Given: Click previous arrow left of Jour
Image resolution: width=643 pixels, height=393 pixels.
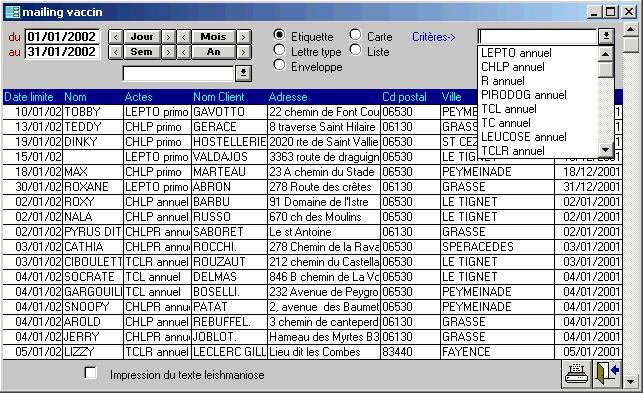Looking at the screenshot, I should click(x=116, y=37).
